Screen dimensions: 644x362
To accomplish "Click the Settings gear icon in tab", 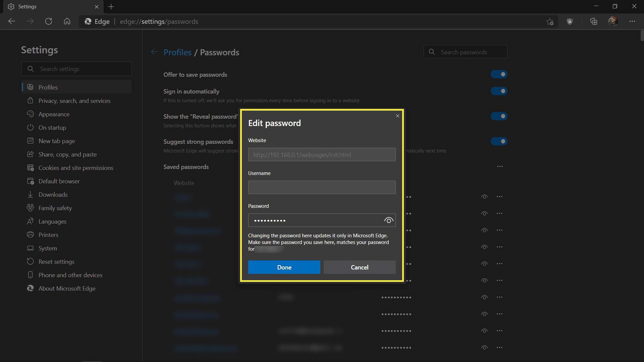I will click(11, 6).
